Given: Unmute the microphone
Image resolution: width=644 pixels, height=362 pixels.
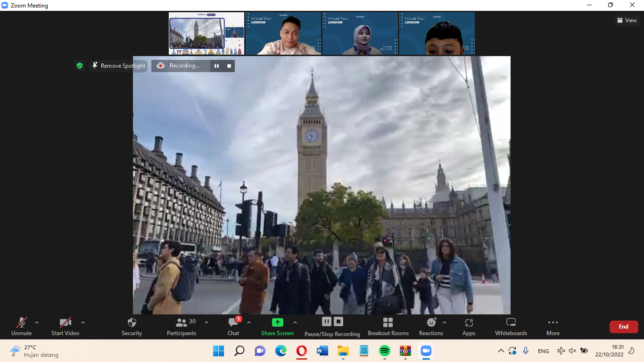Looking at the screenshot, I should click(x=22, y=327).
